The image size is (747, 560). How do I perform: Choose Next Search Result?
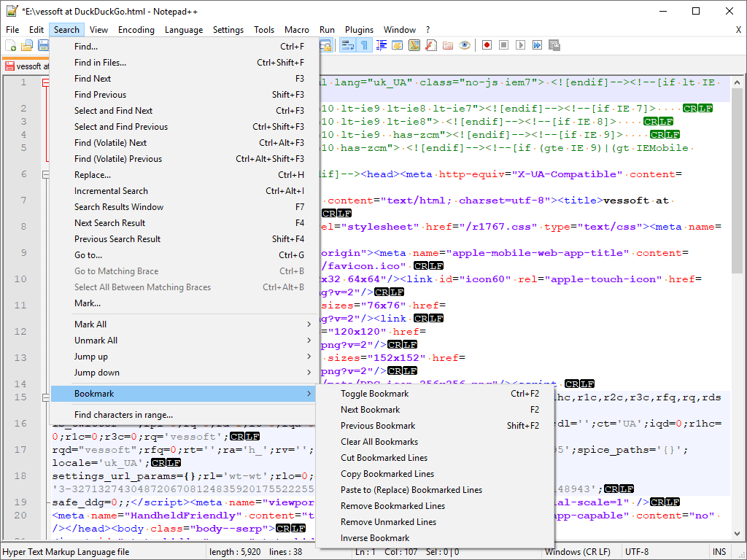pyautogui.click(x=182, y=223)
